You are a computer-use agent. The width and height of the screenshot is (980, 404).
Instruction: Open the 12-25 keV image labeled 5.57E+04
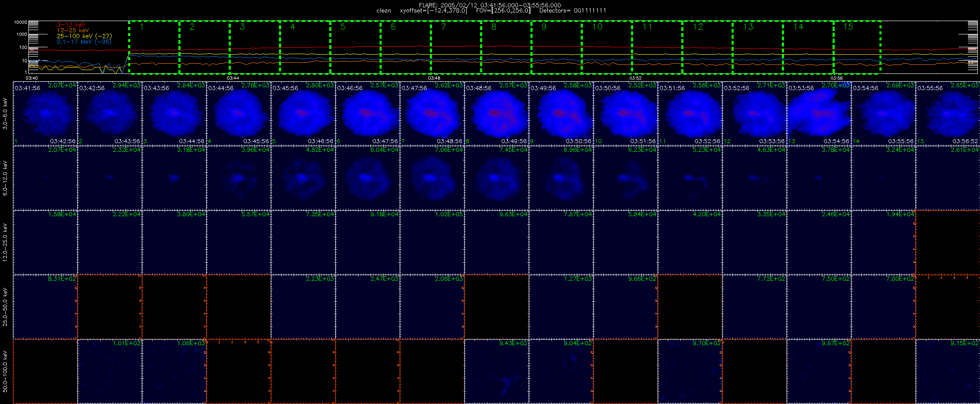click(239, 242)
